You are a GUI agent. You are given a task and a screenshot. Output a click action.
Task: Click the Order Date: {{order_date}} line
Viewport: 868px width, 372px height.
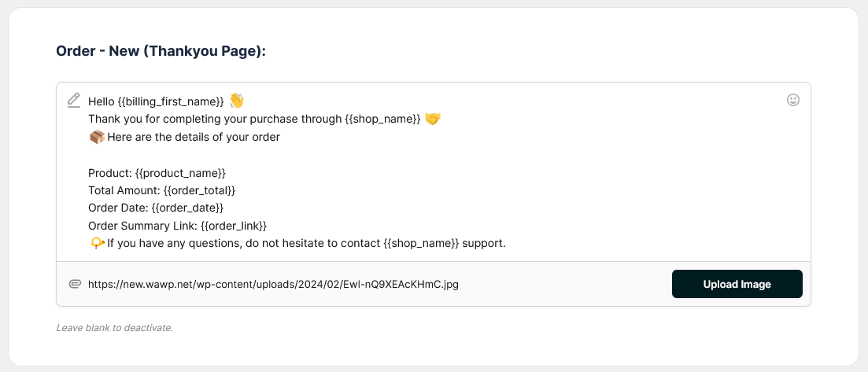(157, 208)
